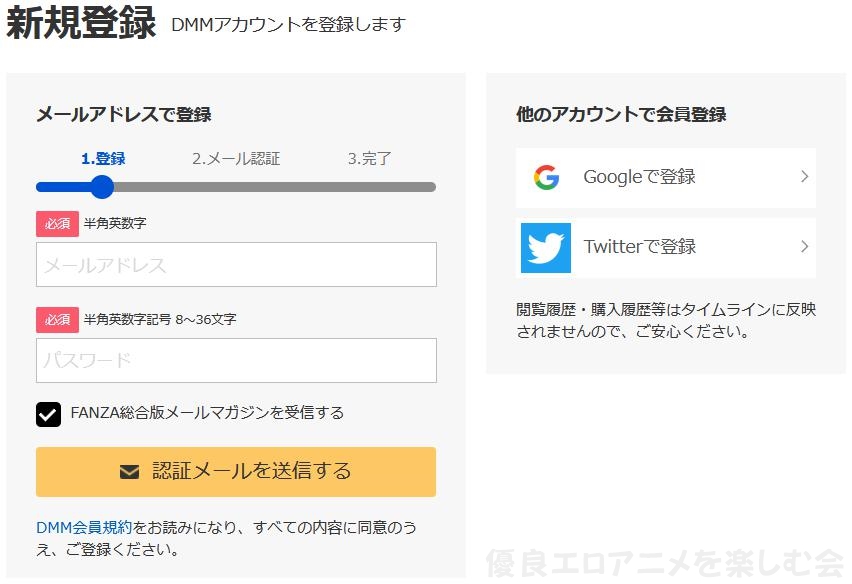Select the 3.完了 step label
The image size is (852, 584).
(x=369, y=158)
